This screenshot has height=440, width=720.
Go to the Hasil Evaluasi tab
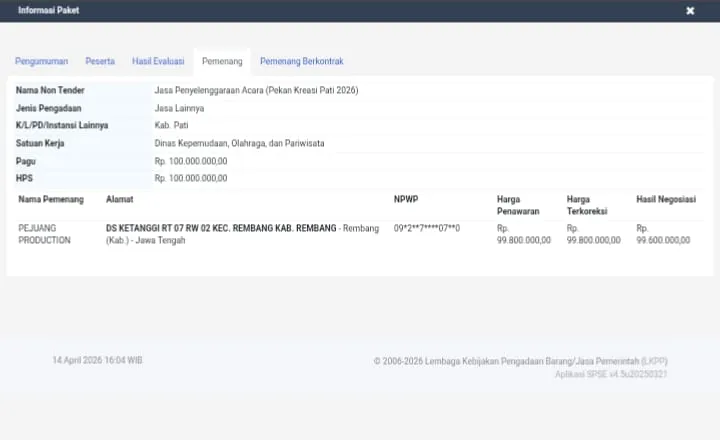pos(158,61)
